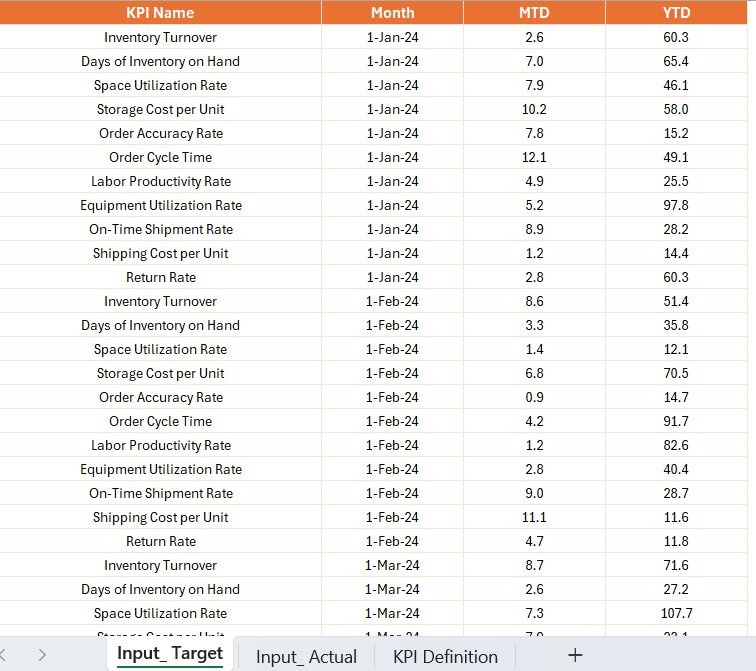756x671 pixels.
Task: Click YTD value 91.7 for Order Cycle Time
Action: pyautogui.click(x=676, y=421)
